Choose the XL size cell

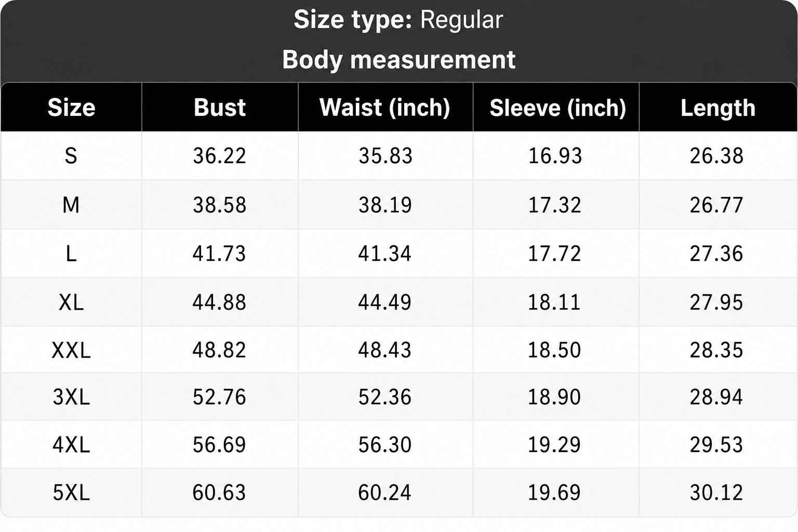(71, 302)
